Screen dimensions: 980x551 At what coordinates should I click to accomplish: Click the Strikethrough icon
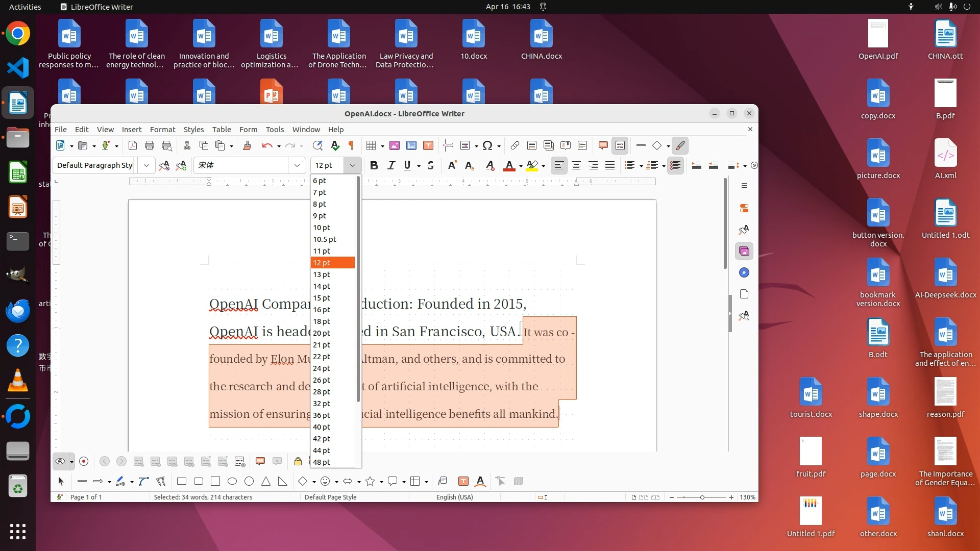pyautogui.click(x=430, y=165)
